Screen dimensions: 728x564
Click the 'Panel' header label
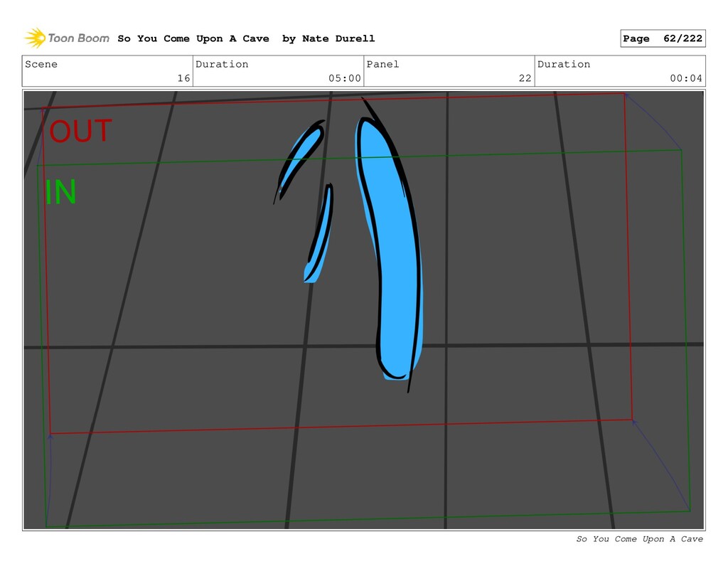coord(382,64)
